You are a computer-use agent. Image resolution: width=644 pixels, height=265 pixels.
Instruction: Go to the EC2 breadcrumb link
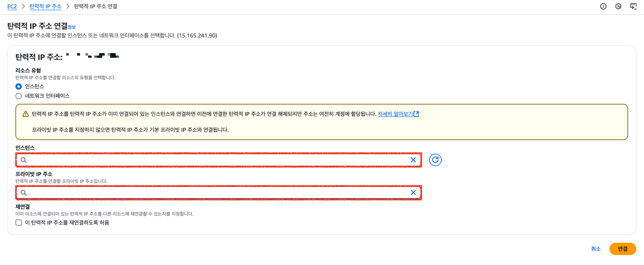click(x=12, y=6)
